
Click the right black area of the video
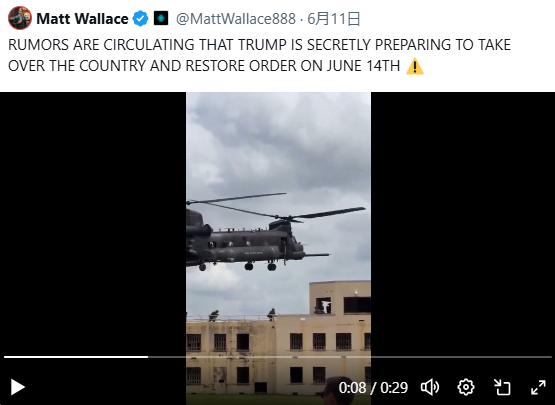463,223
